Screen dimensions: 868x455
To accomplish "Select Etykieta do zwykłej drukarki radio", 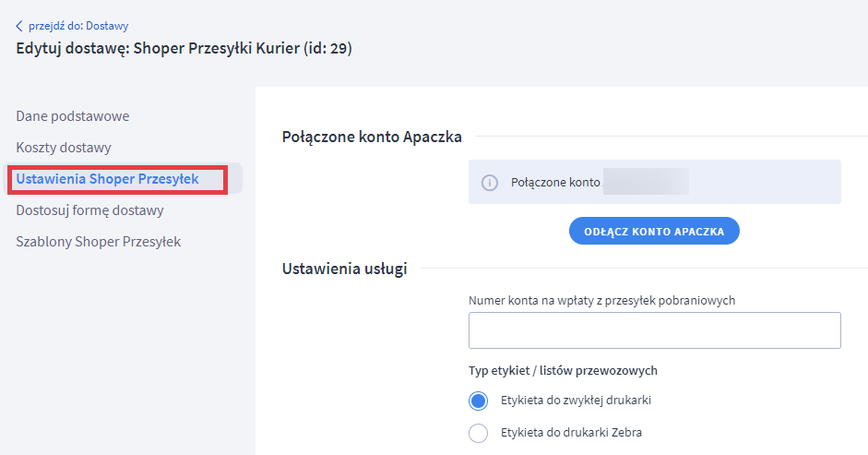I will pyautogui.click(x=479, y=401).
